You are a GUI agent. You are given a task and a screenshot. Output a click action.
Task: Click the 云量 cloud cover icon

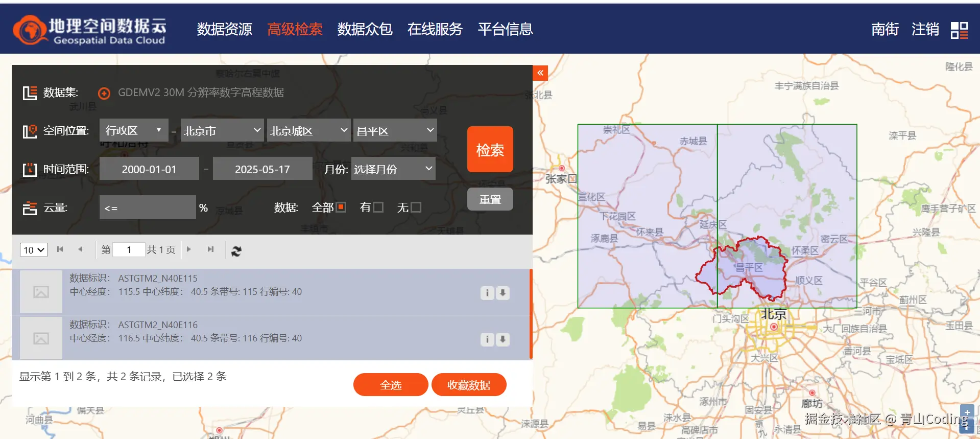tap(30, 208)
